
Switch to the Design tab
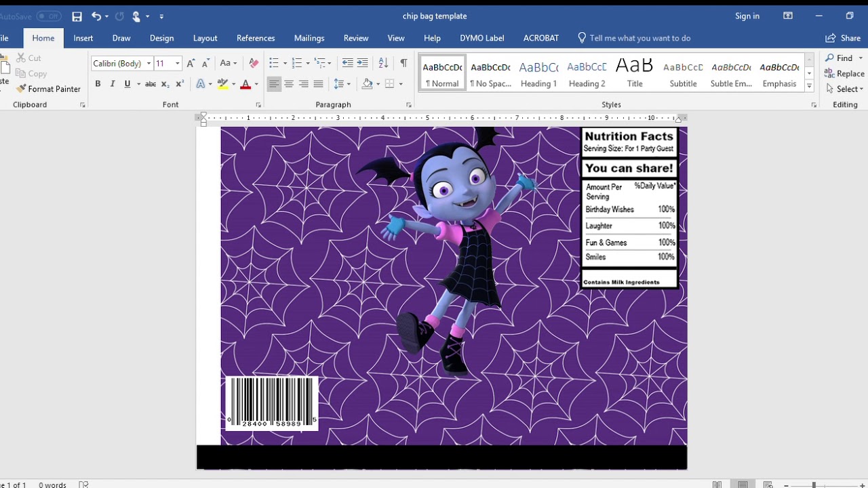tap(161, 38)
